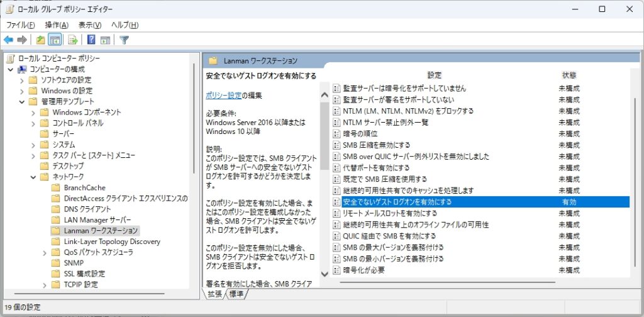This screenshot has height=317, width=644.
Task: Switch to the 標準 tab
Action: (236, 294)
